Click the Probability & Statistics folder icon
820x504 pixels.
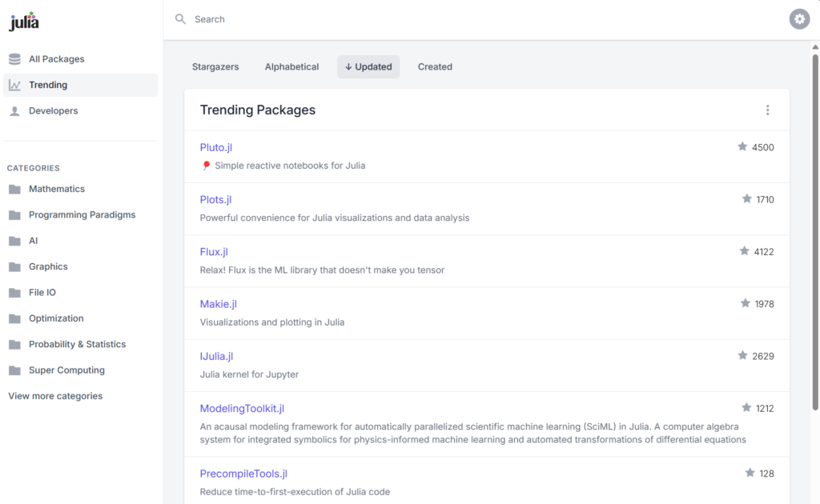point(14,345)
